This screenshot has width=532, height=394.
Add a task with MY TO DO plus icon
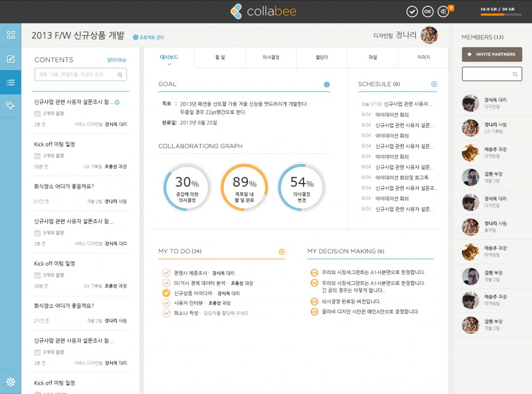click(282, 252)
